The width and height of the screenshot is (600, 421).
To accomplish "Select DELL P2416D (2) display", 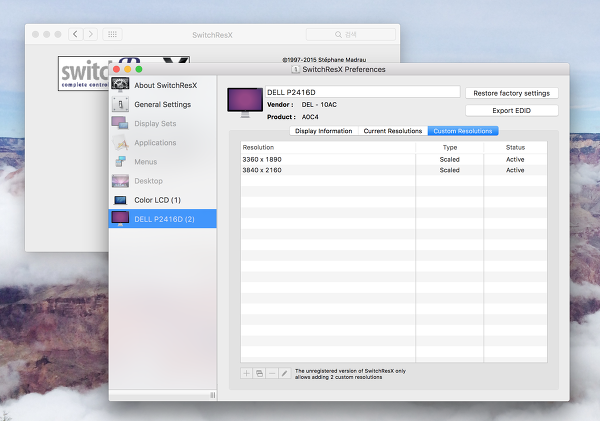I will coord(163,219).
